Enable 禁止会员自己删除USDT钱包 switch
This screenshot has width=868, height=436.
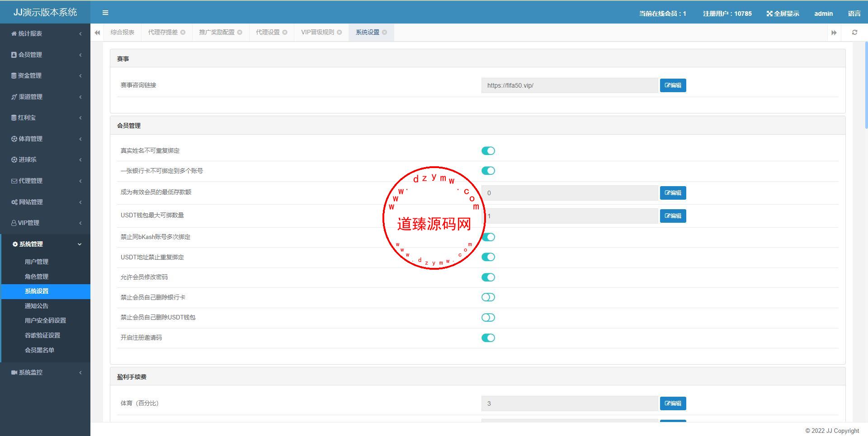click(488, 318)
